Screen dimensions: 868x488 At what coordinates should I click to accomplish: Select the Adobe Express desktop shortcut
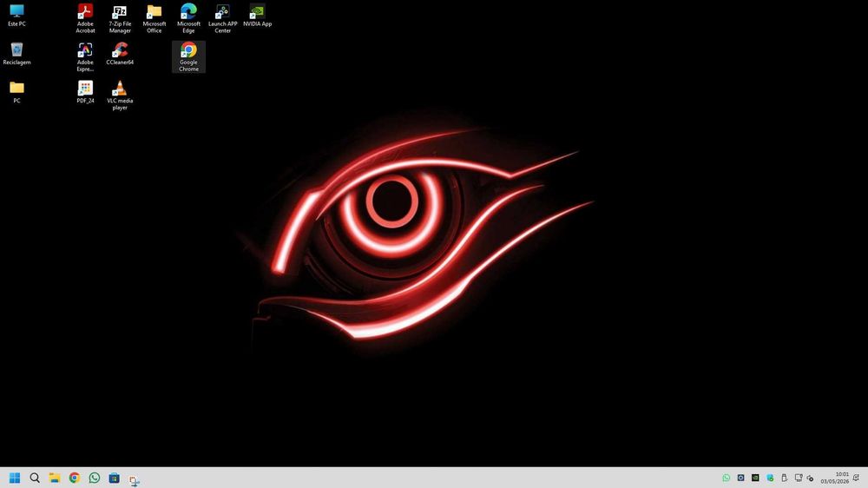(85, 57)
